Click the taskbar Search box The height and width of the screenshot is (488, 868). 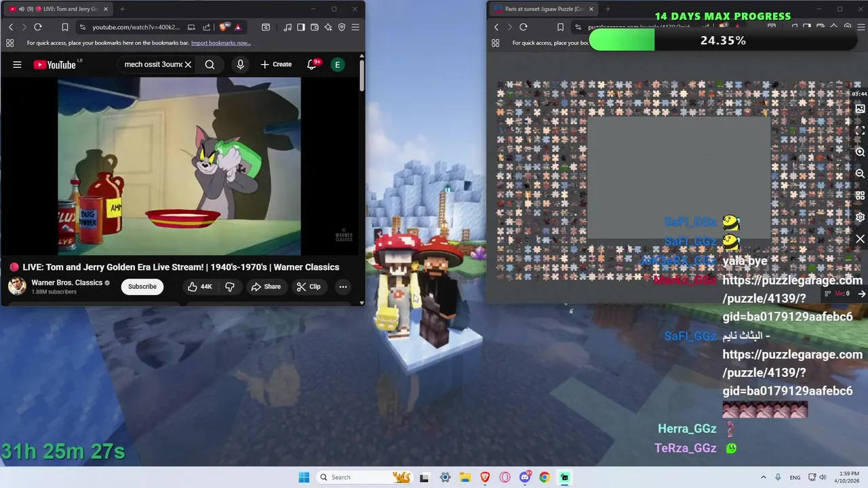[x=365, y=477]
